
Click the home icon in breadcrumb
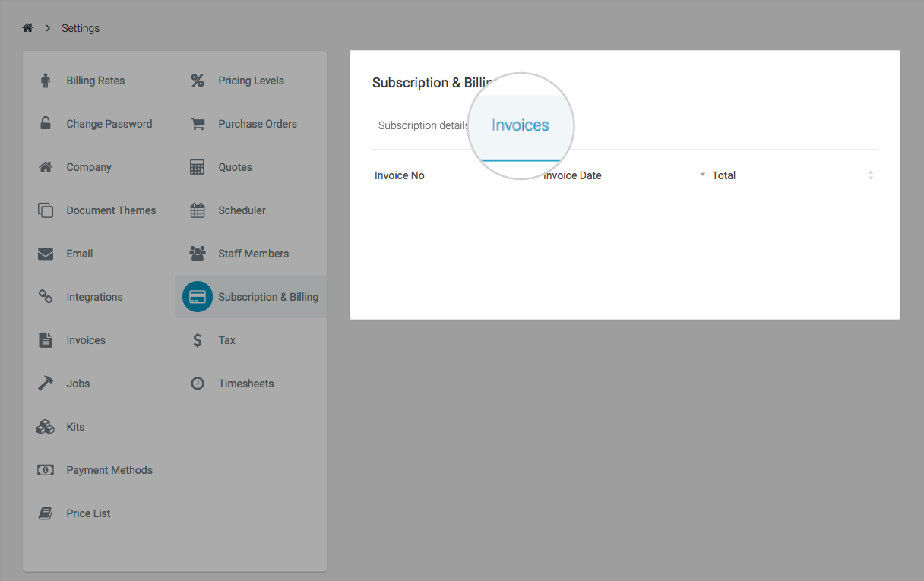tap(27, 28)
